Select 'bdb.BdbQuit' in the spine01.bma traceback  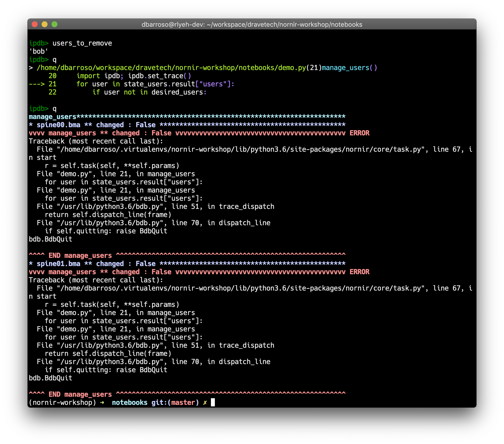[50, 378]
